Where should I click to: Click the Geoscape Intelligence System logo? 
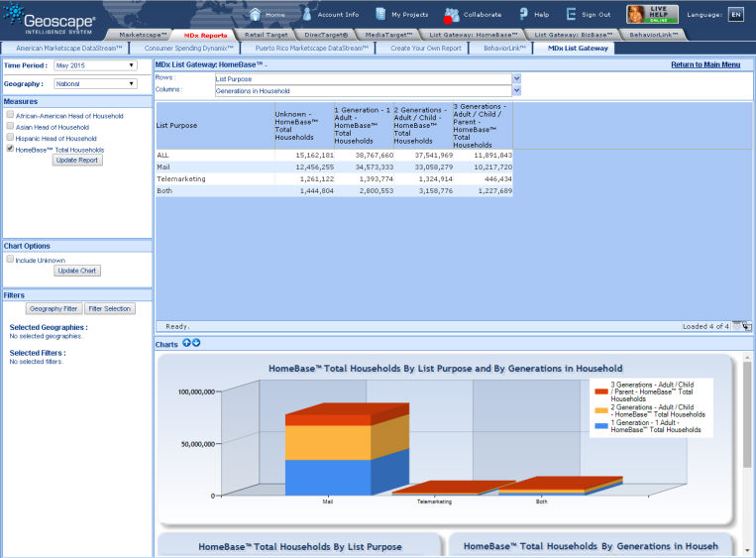[50, 19]
